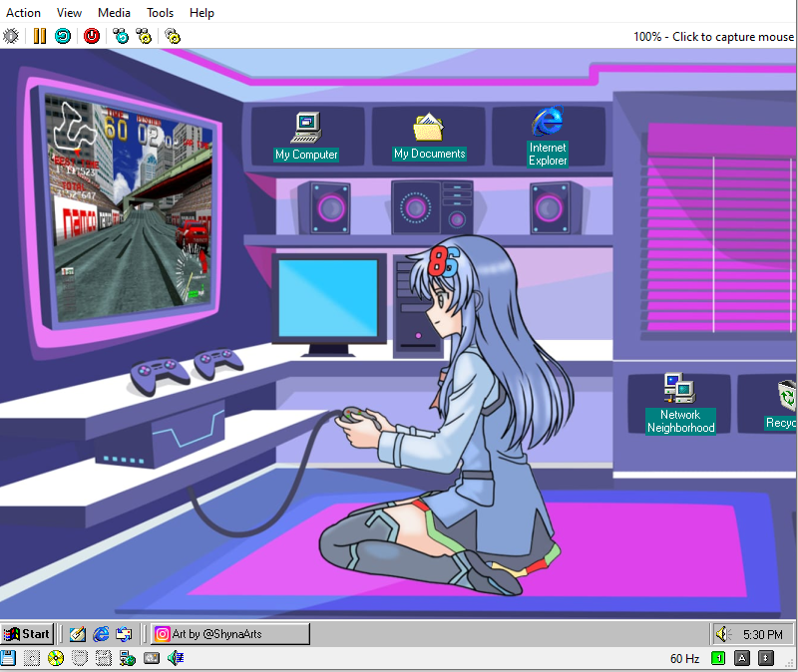The width and height of the screenshot is (798, 672).
Task: Open the Help menu
Action: coord(201,13)
